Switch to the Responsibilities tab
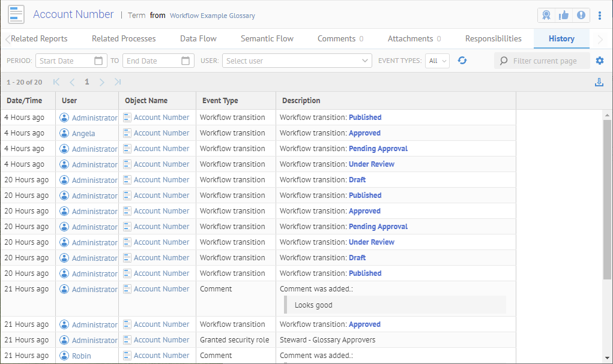This screenshot has width=613, height=364. (x=493, y=38)
